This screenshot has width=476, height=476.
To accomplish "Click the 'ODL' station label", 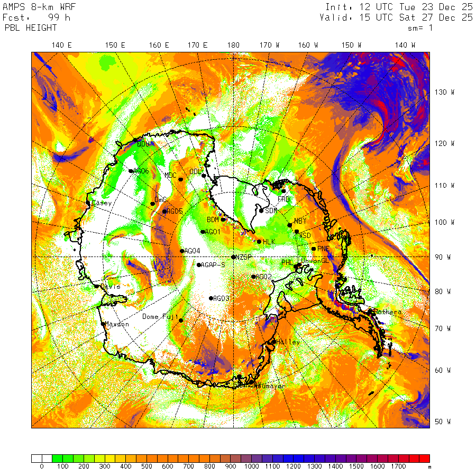I will tap(195, 171).
